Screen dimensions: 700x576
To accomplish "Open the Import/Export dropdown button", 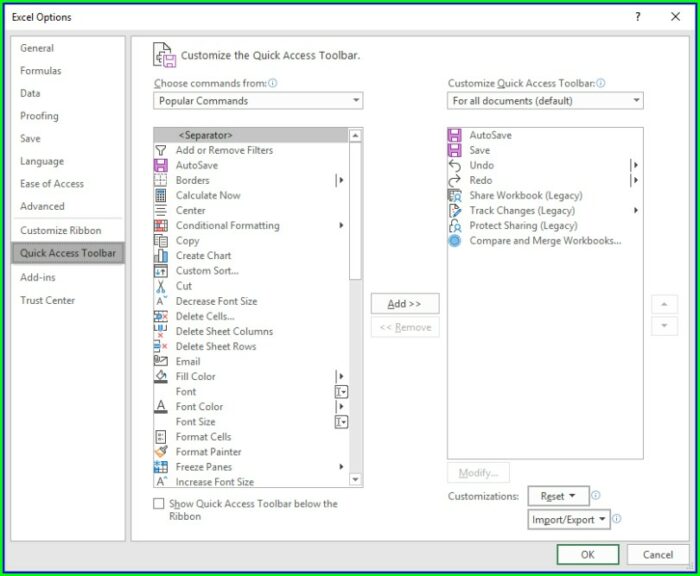I will (569, 520).
